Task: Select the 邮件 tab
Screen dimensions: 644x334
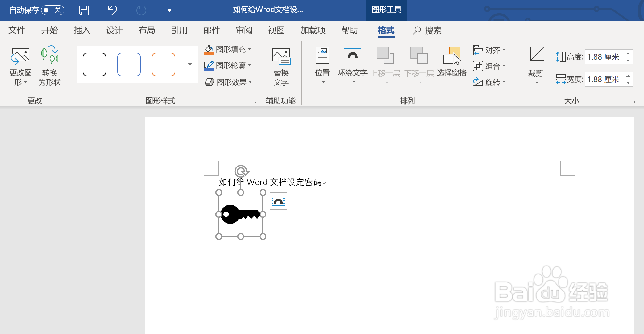Action: click(x=212, y=30)
